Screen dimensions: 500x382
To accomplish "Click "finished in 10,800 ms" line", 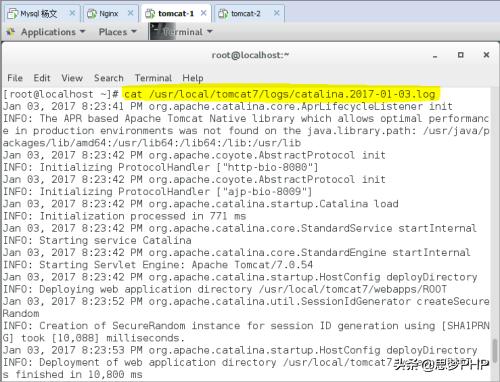I will (x=73, y=374).
